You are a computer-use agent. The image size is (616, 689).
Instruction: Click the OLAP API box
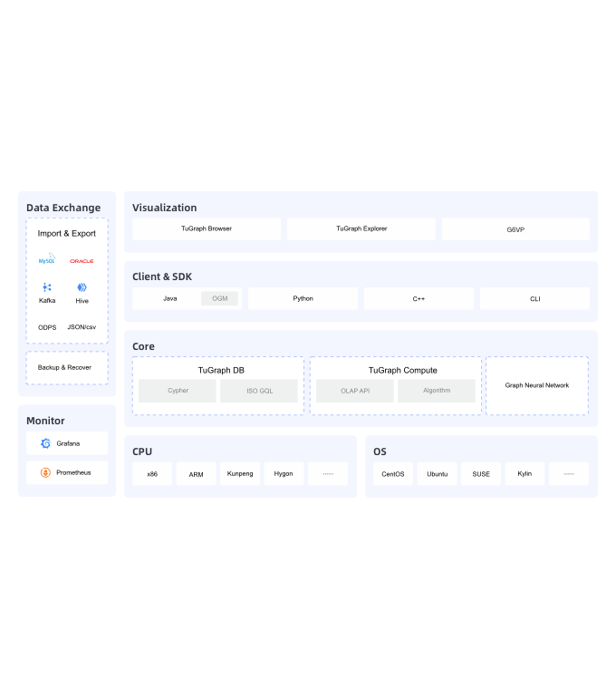point(355,391)
